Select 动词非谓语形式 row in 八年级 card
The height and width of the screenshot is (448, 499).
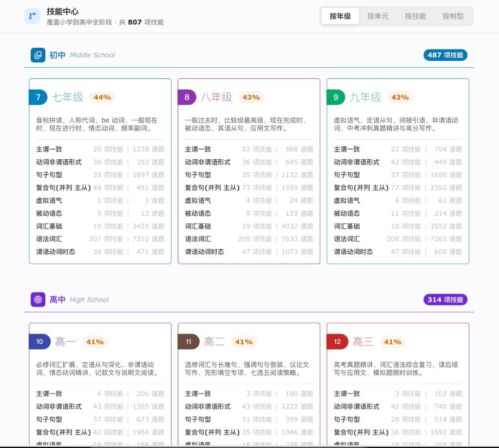(249, 162)
